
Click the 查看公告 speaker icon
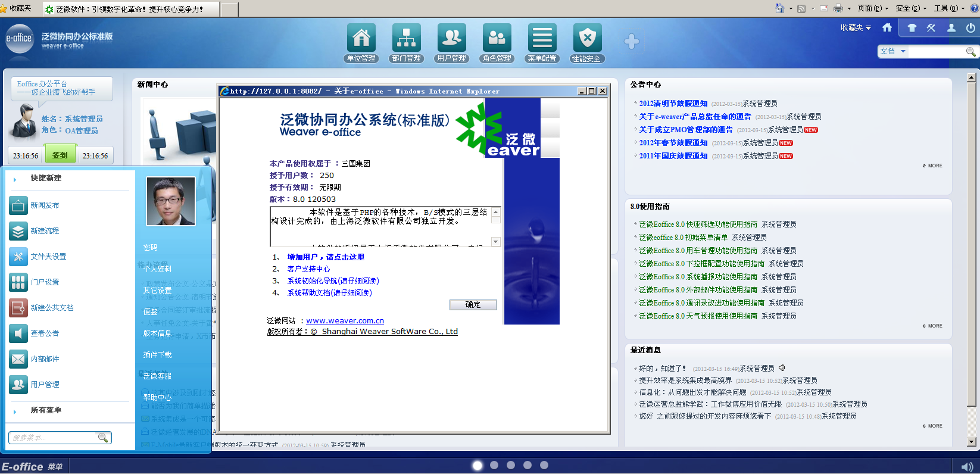click(18, 333)
